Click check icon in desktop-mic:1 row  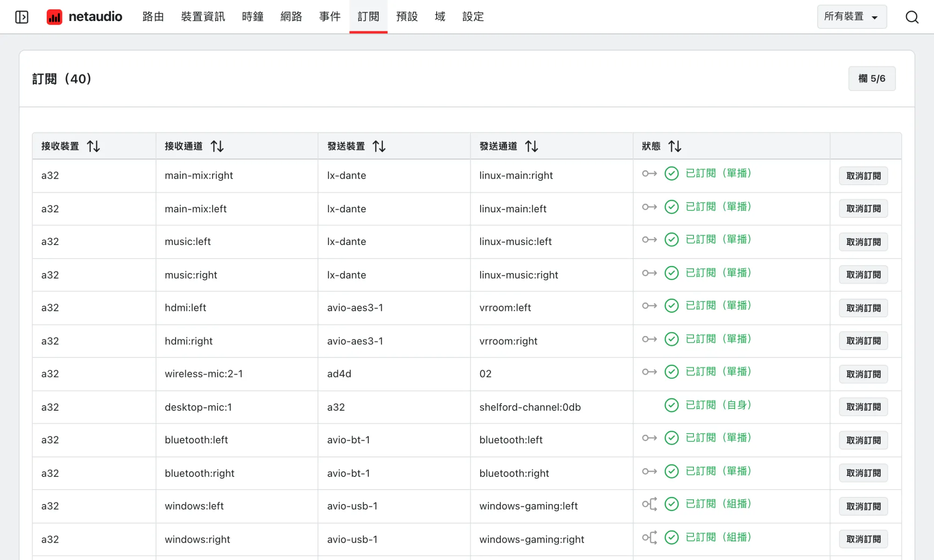pyautogui.click(x=672, y=405)
